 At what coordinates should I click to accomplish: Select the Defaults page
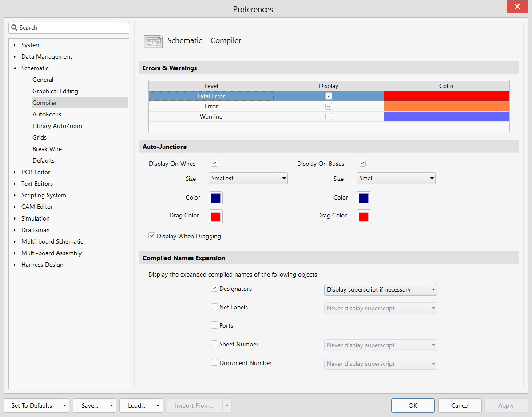[44, 160]
